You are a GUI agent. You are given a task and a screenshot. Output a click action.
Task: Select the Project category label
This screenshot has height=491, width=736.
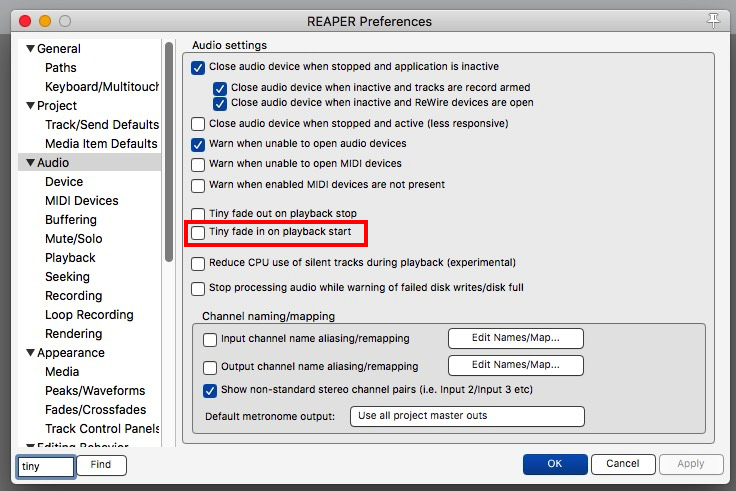[57, 106]
